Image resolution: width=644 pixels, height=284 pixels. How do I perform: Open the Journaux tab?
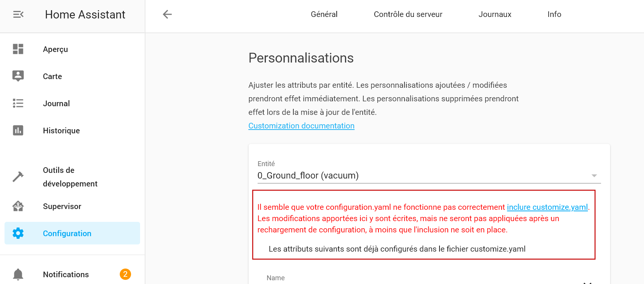click(494, 14)
